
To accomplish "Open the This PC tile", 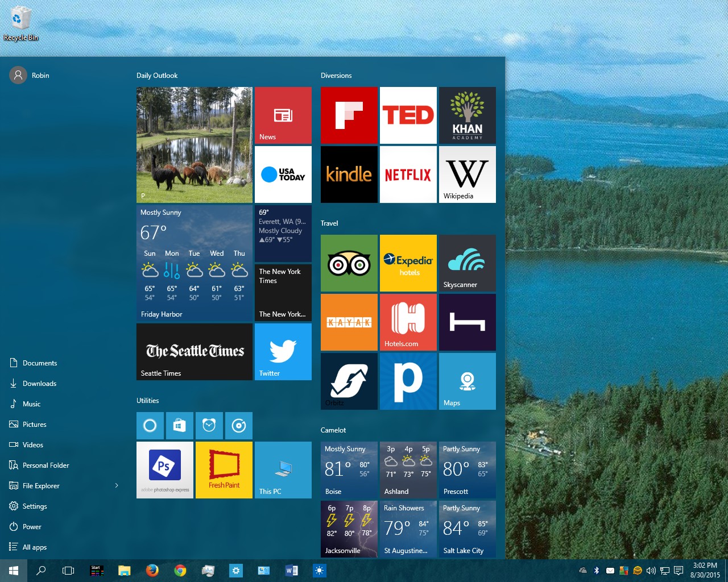I will click(x=283, y=470).
